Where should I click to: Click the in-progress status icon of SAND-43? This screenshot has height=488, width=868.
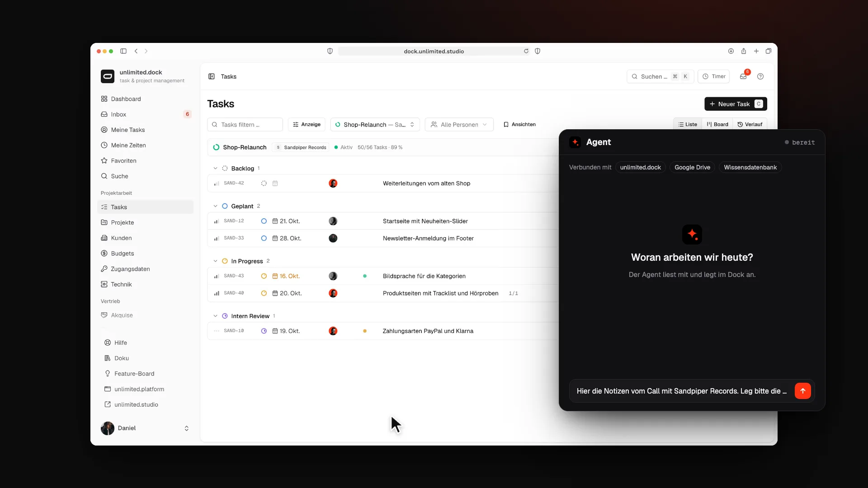tap(264, 276)
